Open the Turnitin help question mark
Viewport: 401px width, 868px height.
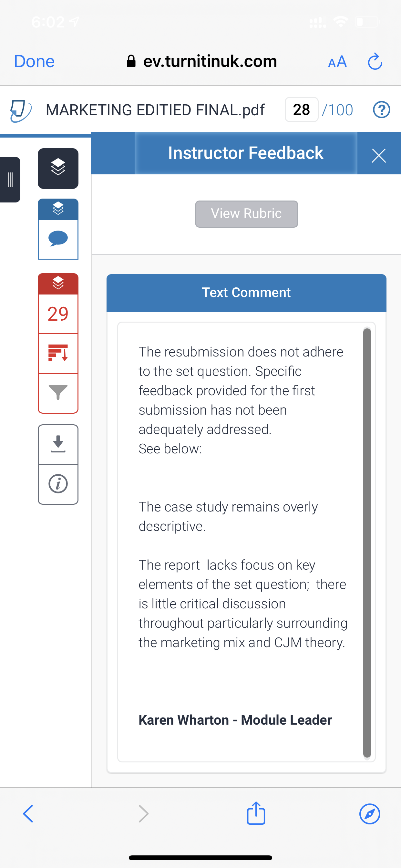coord(381,110)
